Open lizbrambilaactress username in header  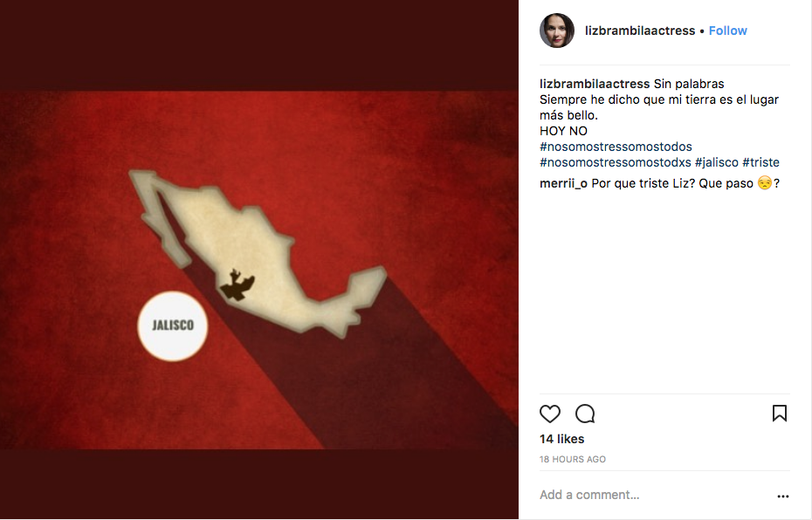click(640, 31)
